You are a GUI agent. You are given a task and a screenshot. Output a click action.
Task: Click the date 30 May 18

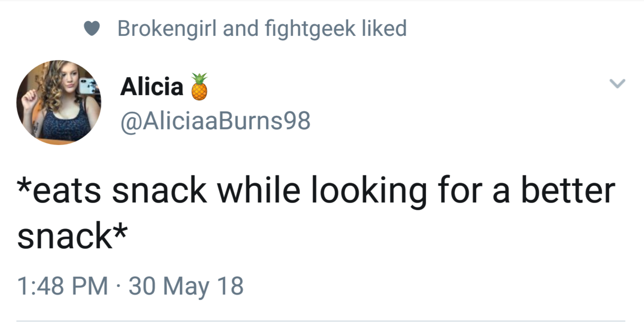186,286
